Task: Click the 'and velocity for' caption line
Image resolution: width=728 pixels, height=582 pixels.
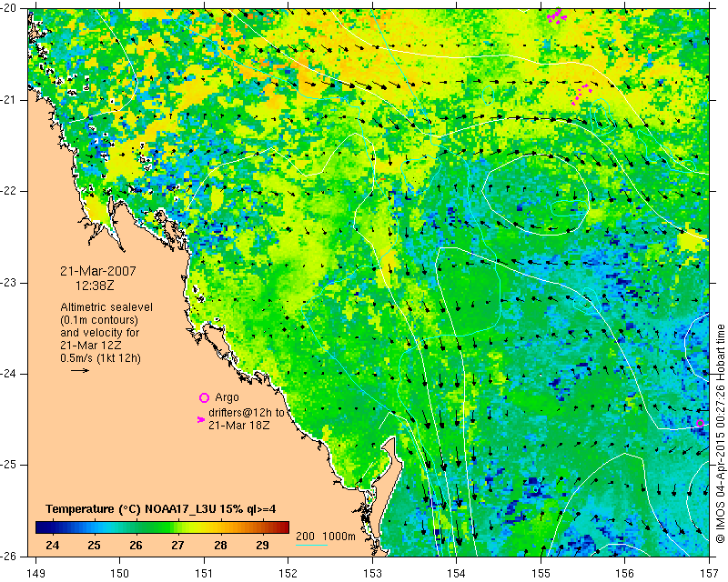Action: click(100, 333)
